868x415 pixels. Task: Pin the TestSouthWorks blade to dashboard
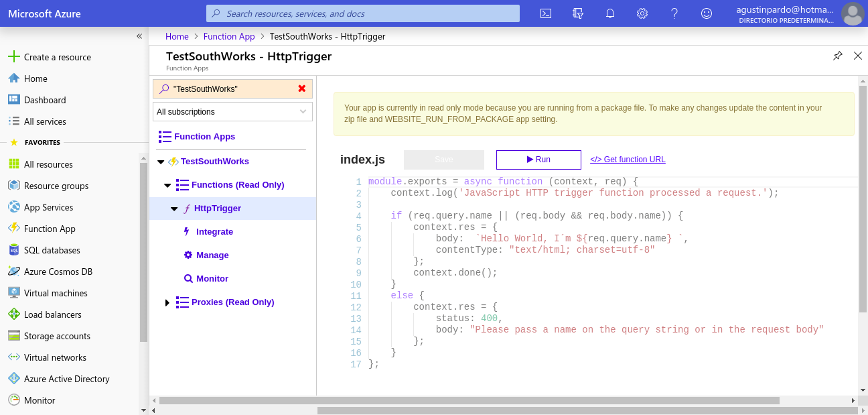coord(837,56)
